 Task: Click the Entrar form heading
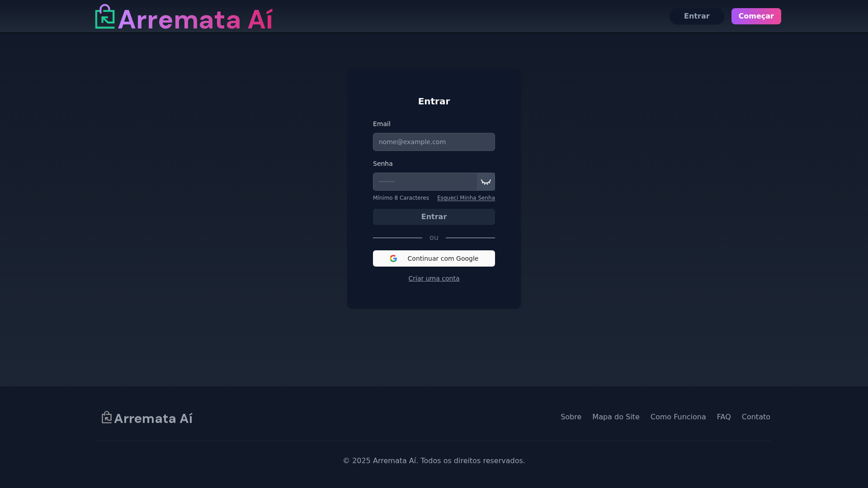pos(434,101)
